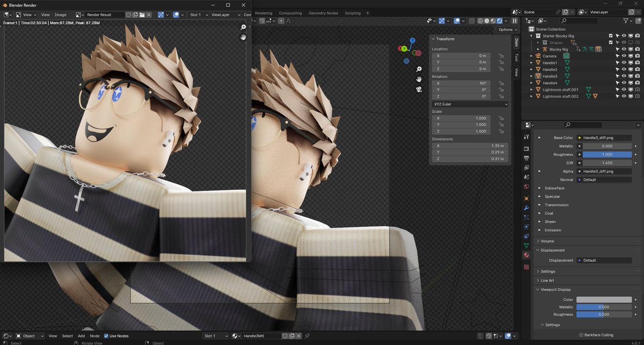Click the new collection icon in outliner

[x=638, y=20]
